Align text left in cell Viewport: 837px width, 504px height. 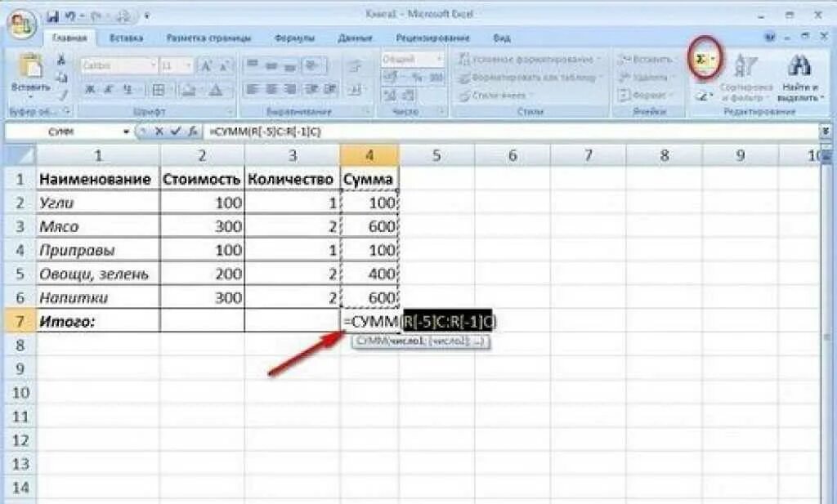(253, 89)
